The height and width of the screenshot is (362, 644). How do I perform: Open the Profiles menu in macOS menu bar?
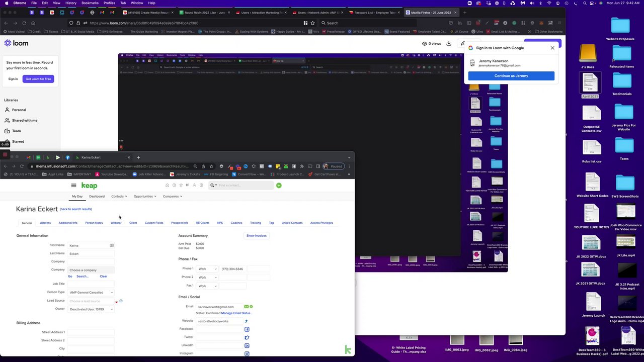click(109, 3)
